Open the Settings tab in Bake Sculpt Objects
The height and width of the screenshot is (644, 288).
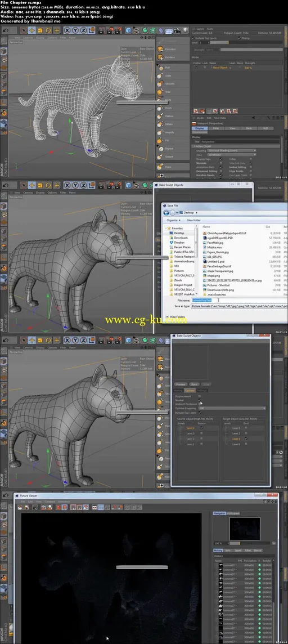click(x=202, y=391)
